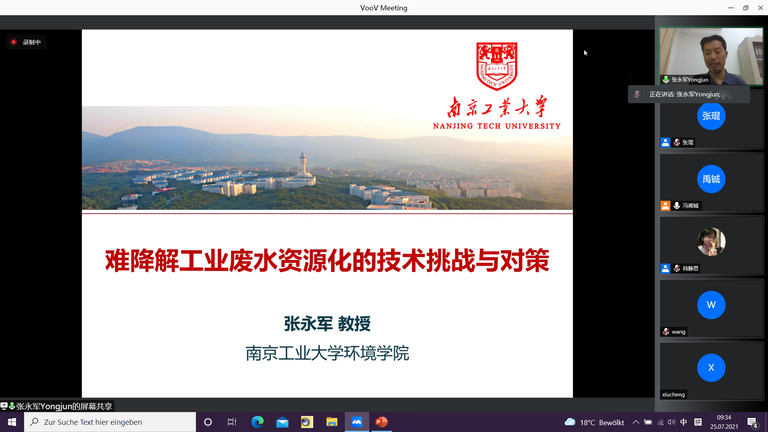
Task: Open the calendar from the clock 09:34 25.07.2021
Action: click(x=724, y=422)
